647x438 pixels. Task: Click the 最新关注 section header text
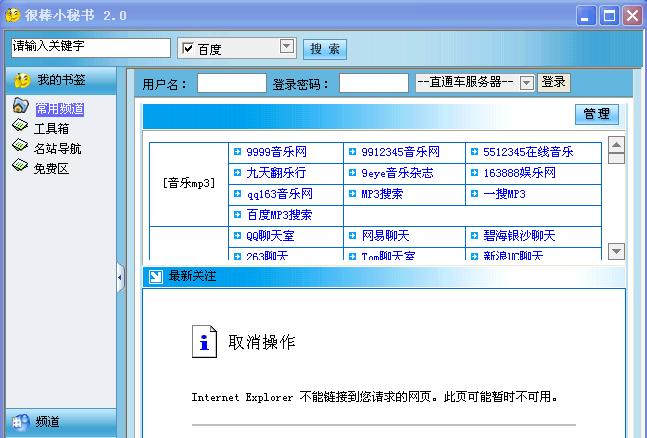coord(192,276)
